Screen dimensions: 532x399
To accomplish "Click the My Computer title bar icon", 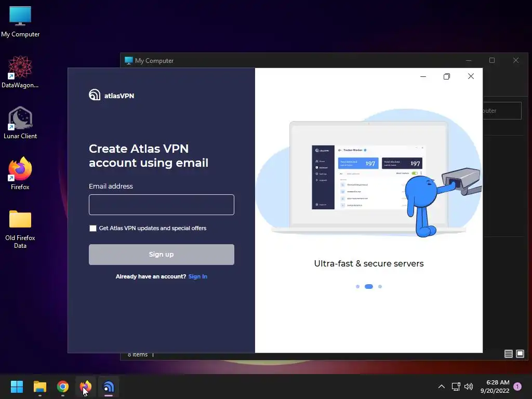I will click(x=129, y=60).
